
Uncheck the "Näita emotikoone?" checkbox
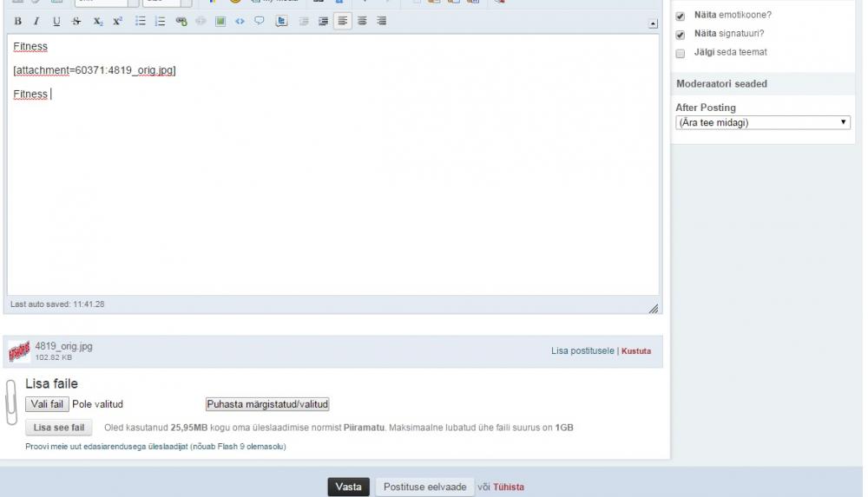[x=681, y=16]
